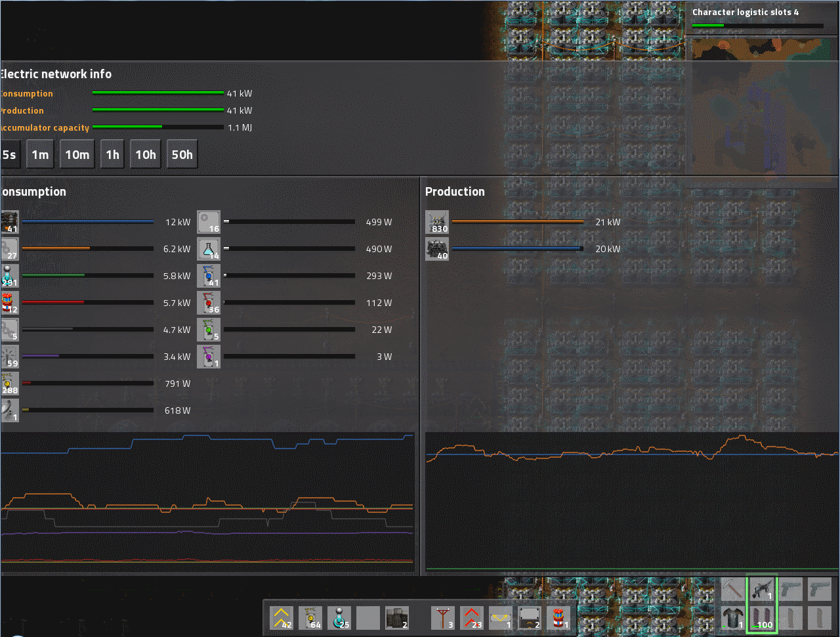Select the yellow transport belt quickbar slot
The width and height of the screenshot is (840, 637).
(282, 618)
